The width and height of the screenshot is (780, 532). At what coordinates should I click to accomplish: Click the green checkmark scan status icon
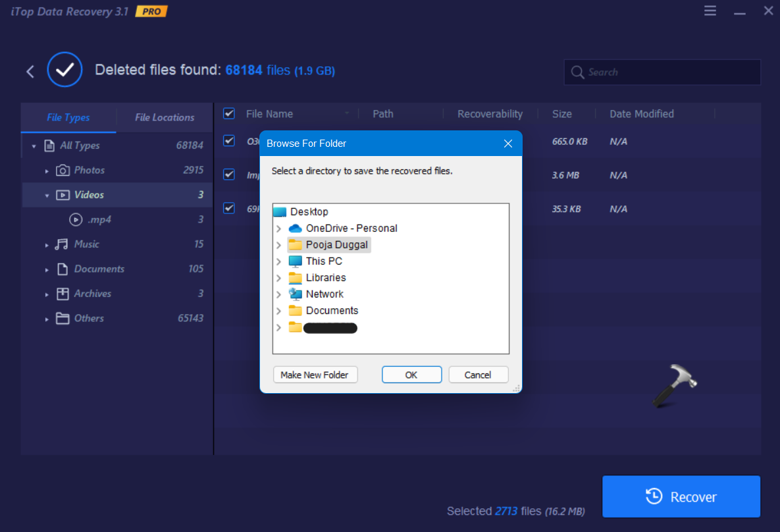(x=65, y=69)
